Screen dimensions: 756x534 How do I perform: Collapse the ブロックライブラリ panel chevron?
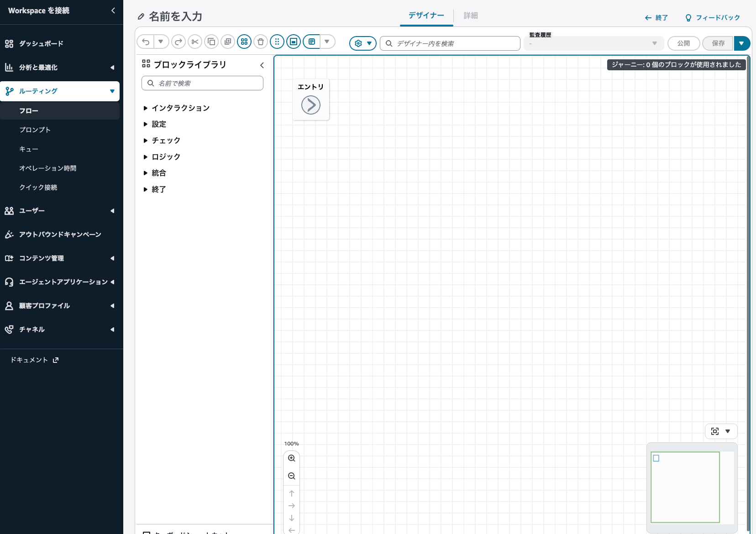(x=262, y=65)
